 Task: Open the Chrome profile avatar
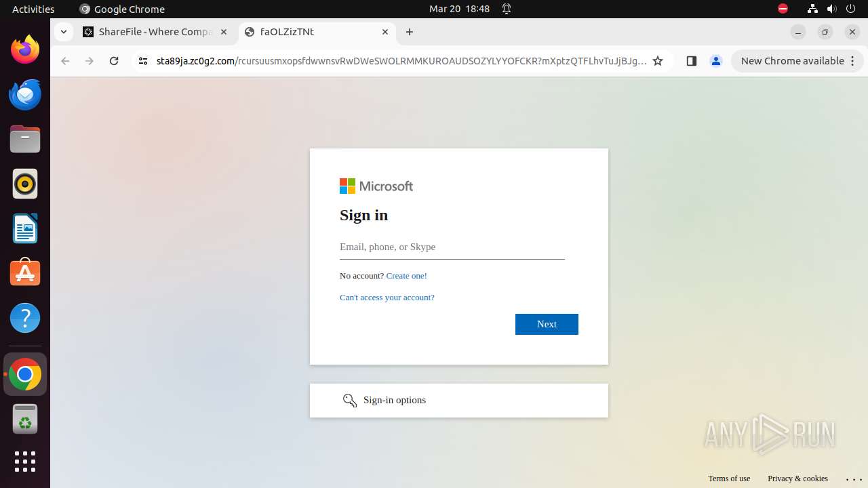tap(715, 61)
